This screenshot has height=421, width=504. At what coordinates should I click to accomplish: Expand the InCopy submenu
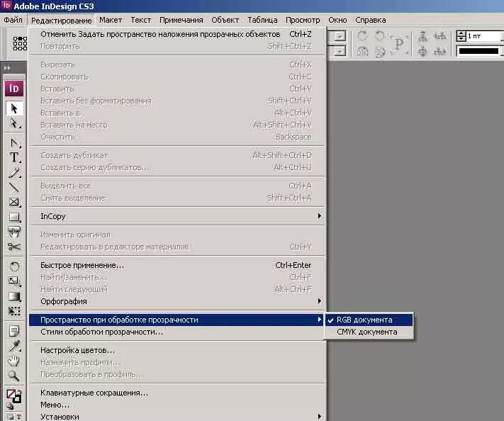177,216
